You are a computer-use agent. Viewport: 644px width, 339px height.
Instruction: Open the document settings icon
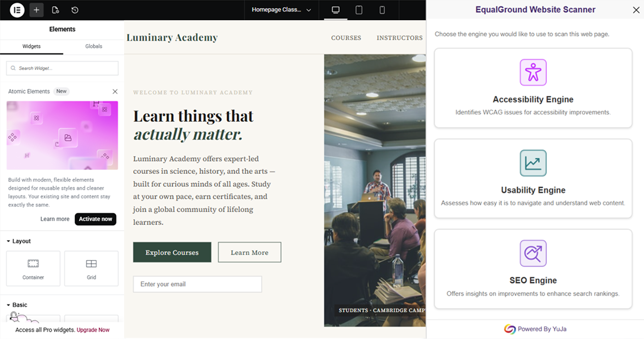(55, 10)
